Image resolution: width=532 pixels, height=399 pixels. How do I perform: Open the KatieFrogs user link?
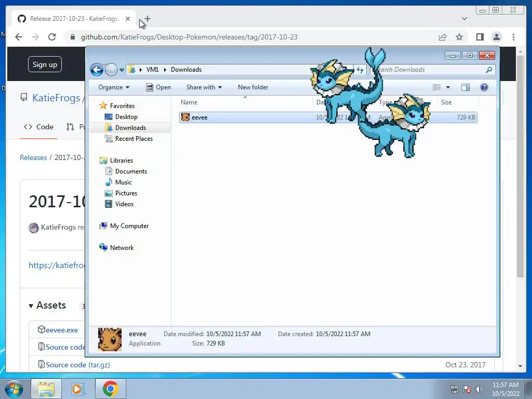(x=56, y=98)
